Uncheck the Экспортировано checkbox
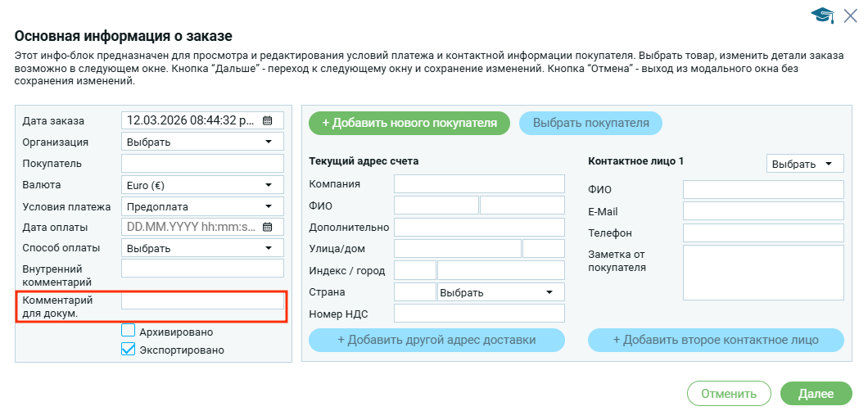The height and width of the screenshot is (420, 868). coord(128,349)
